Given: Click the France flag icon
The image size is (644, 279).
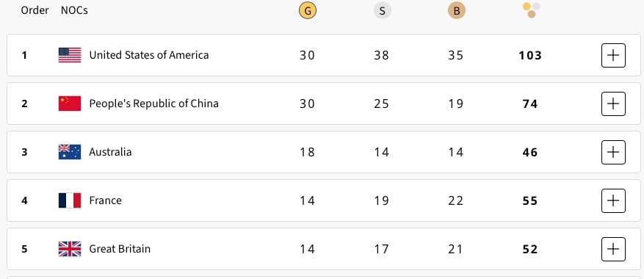Looking at the screenshot, I should [70, 200].
